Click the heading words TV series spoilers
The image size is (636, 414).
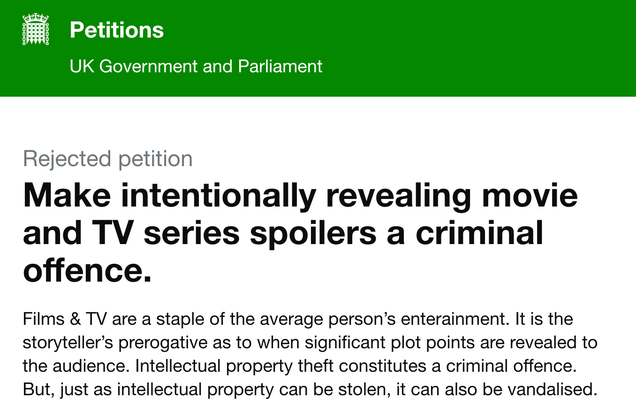[x=234, y=234]
